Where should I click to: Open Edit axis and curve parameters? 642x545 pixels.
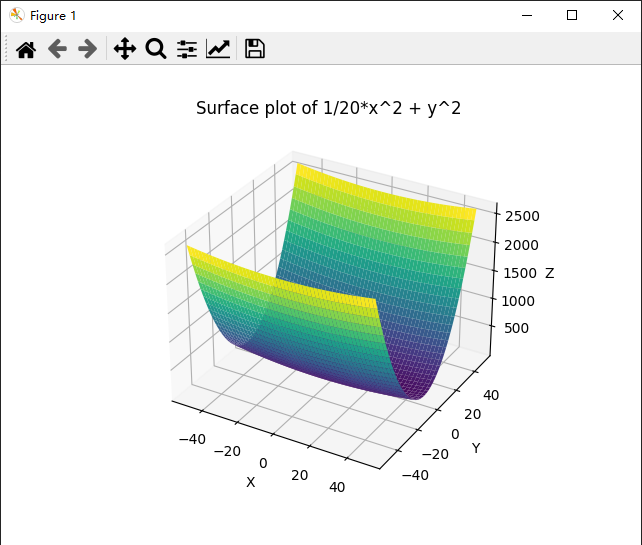point(218,49)
